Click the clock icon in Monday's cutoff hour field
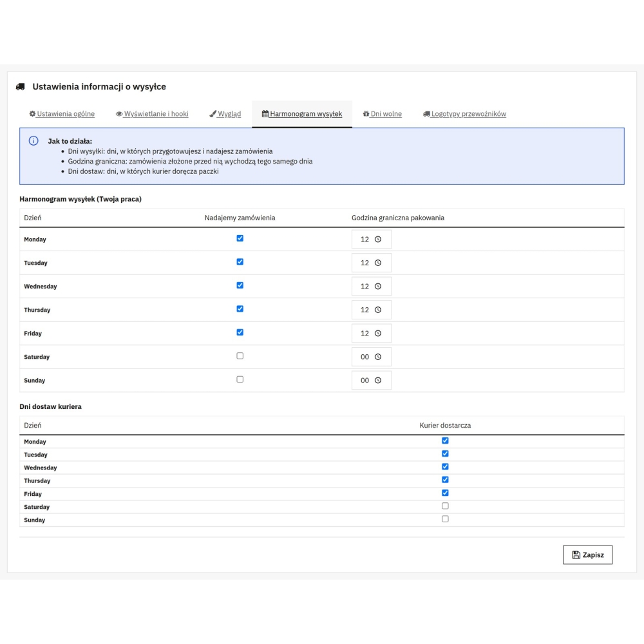The height and width of the screenshot is (644, 644). point(378,240)
